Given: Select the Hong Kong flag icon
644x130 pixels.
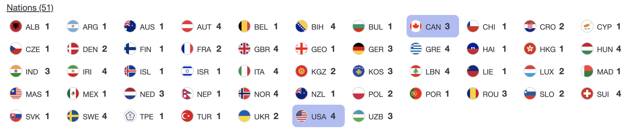Looking at the screenshot, I should pyautogui.click(x=530, y=49).
